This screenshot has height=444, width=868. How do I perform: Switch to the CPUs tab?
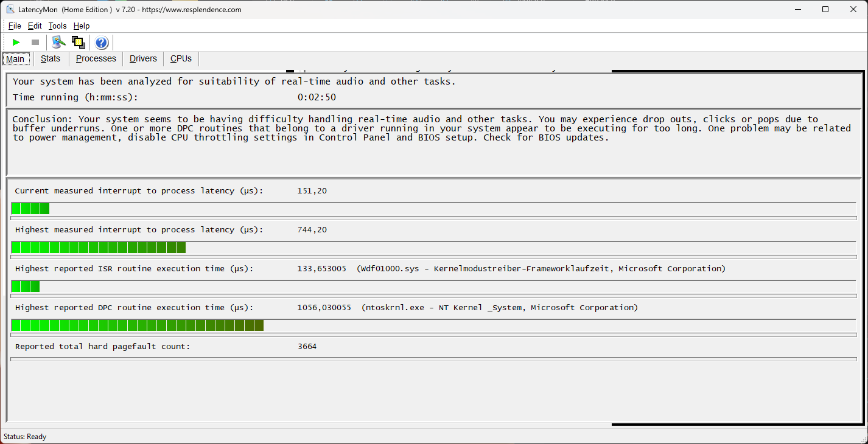tap(181, 58)
